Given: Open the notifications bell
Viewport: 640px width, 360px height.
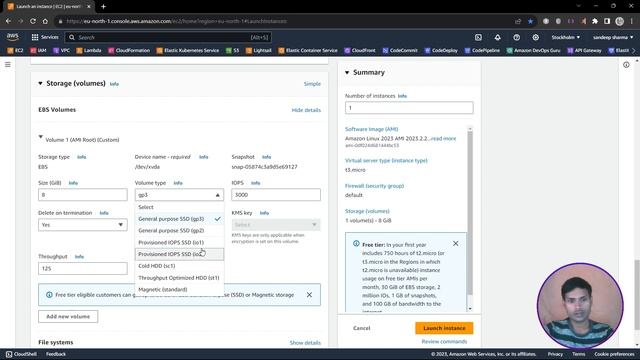Looking at the screenshot, I should [x=497, y=37].
